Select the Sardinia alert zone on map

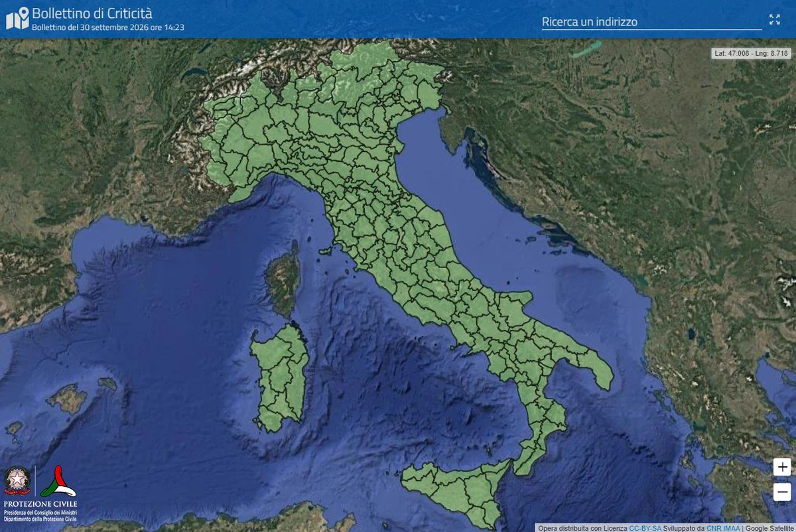point(281,378)
